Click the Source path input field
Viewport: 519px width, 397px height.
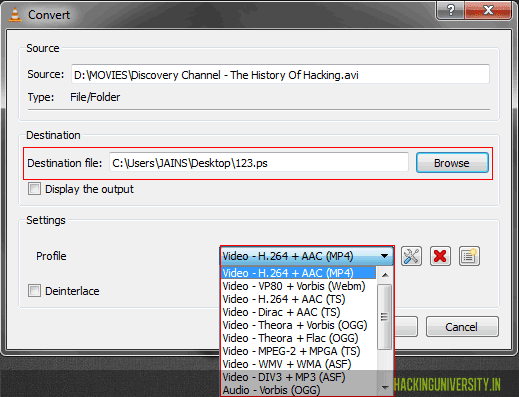280,74
